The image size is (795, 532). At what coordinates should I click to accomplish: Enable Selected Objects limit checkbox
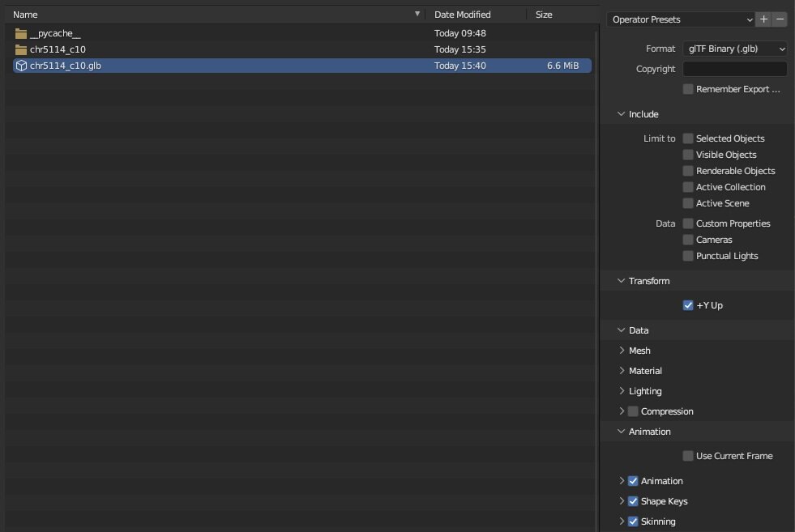tap(688, 138)
